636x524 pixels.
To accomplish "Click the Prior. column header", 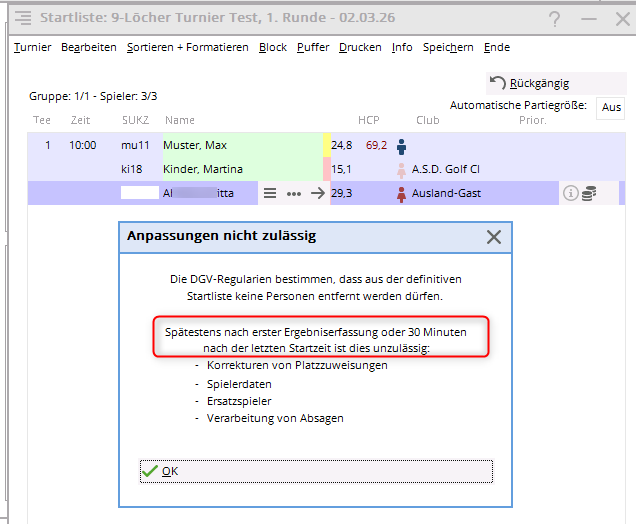I will click(x=533, y=120).
